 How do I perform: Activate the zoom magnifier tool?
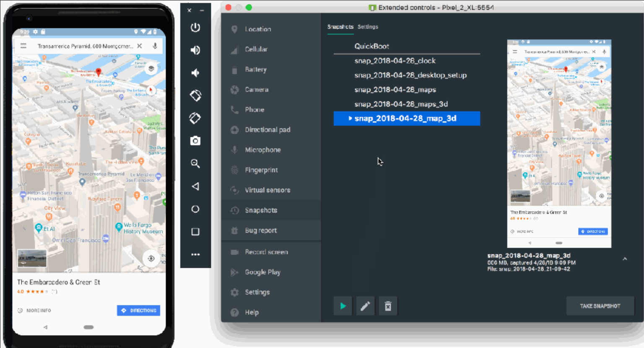click(195, 163)
